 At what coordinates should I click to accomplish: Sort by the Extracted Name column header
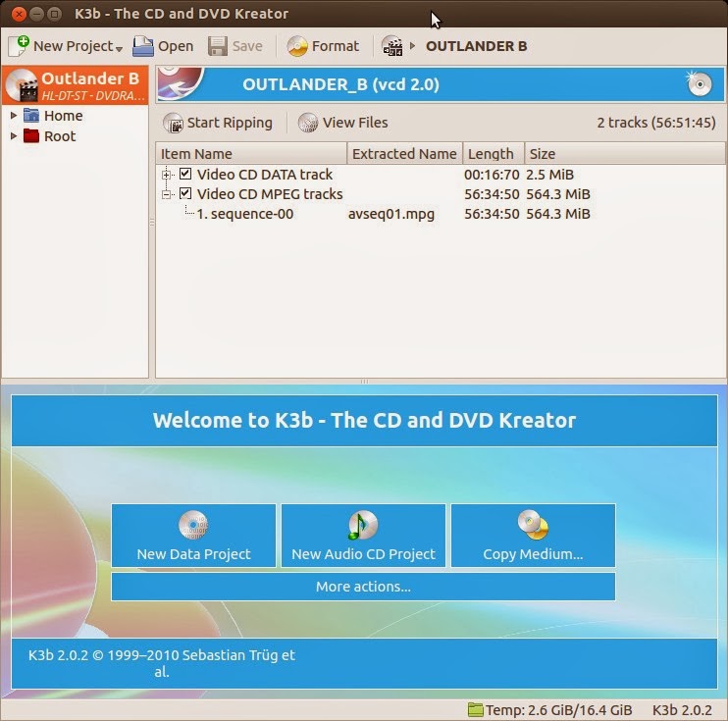404,154
